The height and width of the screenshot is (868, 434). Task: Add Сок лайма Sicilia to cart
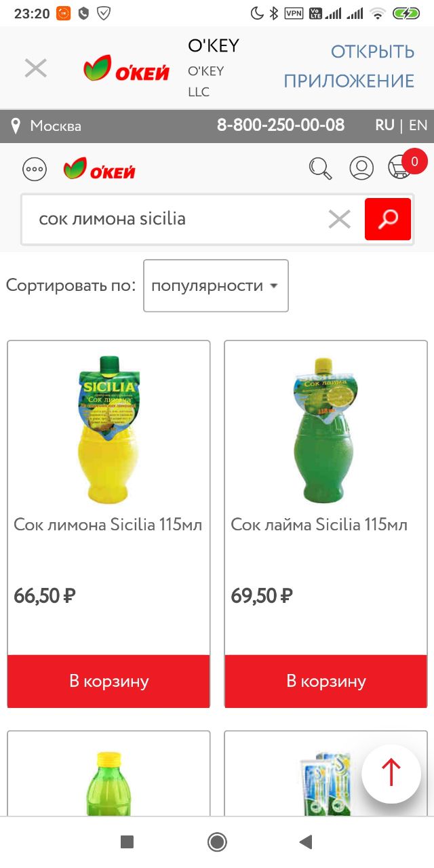(326, 681)
